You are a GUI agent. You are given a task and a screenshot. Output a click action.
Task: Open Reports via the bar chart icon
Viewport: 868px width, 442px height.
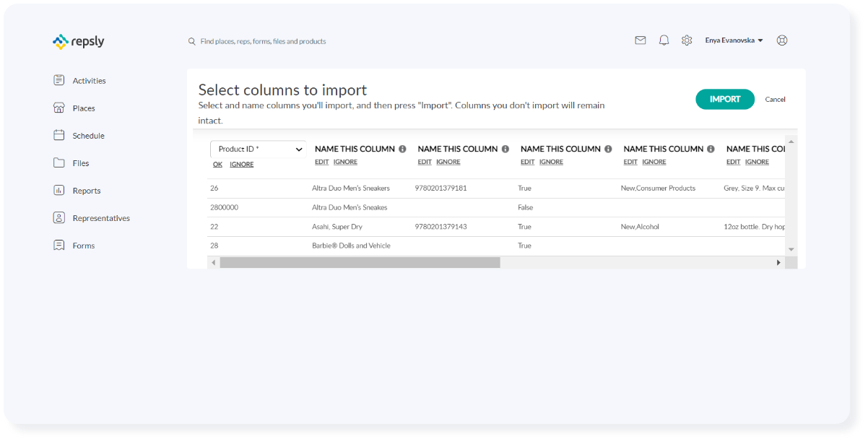[x=58, y=190]
